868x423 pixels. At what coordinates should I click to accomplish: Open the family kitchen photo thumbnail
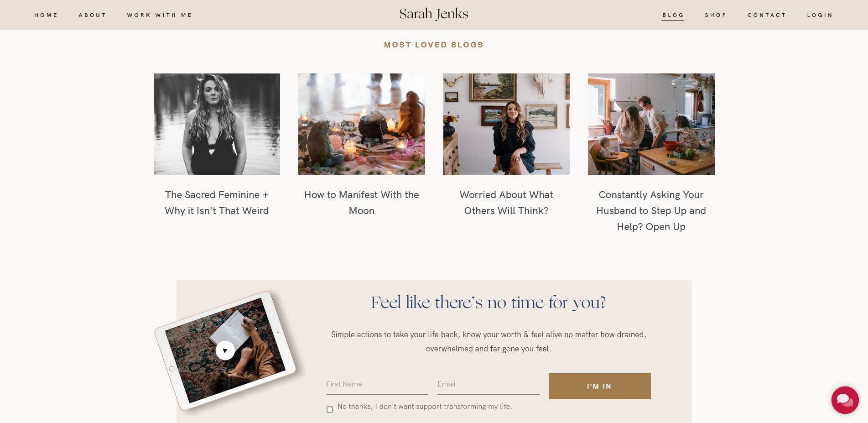pos(651,124)
